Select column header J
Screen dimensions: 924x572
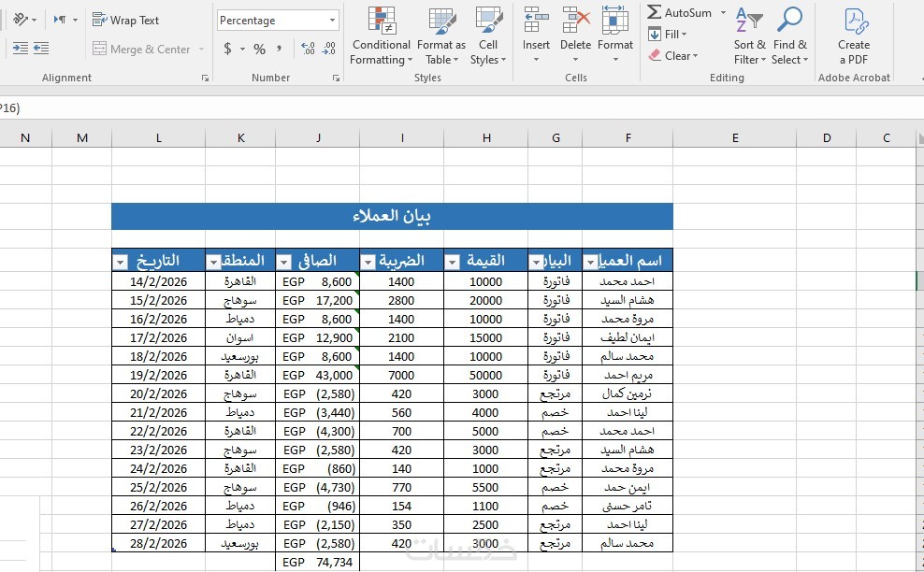click(318, 137)
